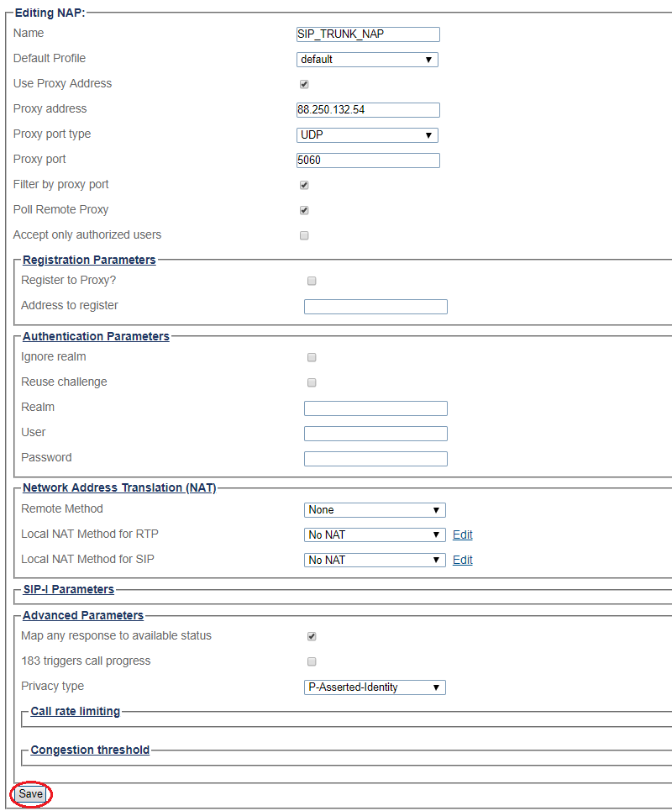
Task: Click the Proxy address input field
Action: [x=368, y=110]
